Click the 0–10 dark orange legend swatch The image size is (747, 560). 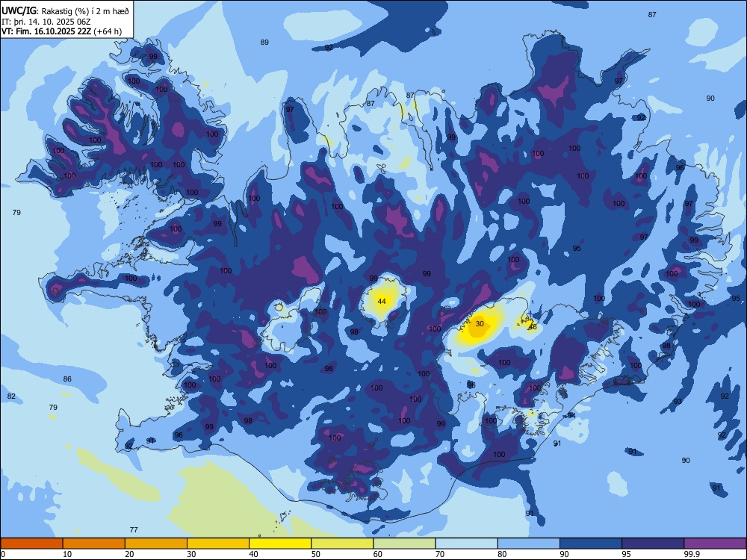(31, 544)
